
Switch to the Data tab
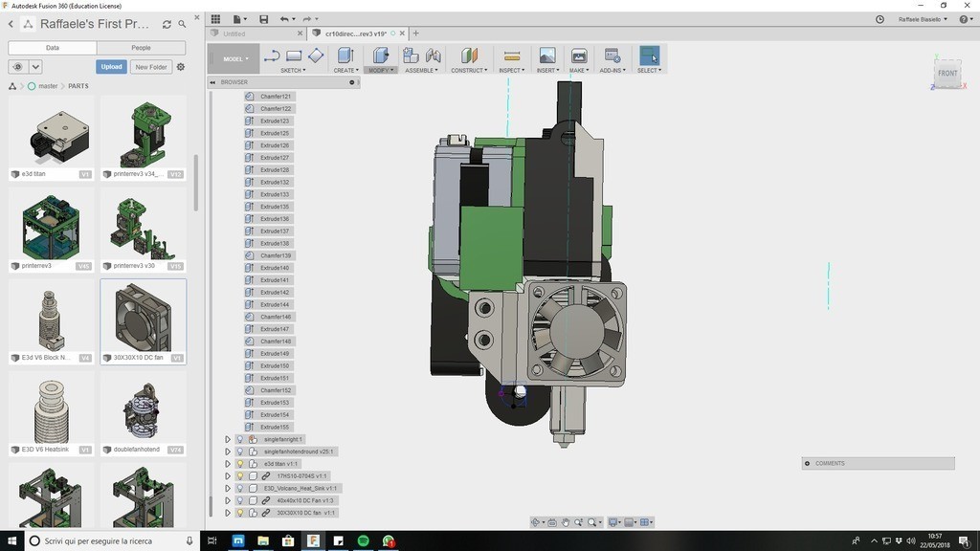coord(53,48)
